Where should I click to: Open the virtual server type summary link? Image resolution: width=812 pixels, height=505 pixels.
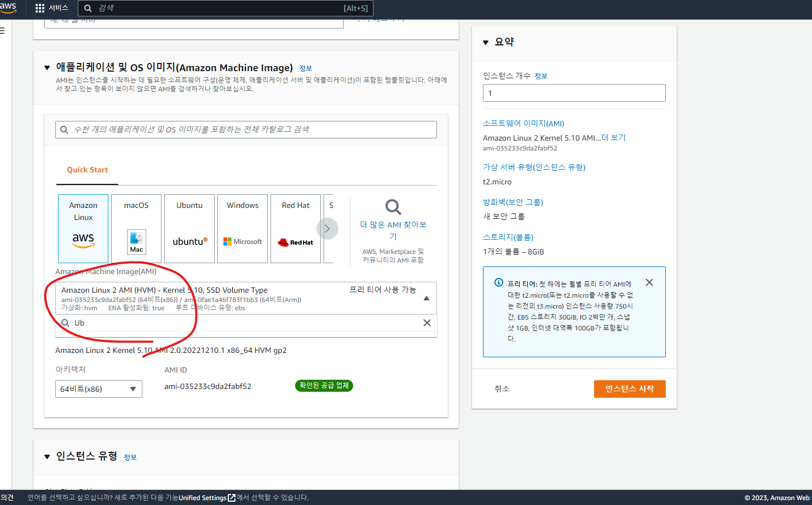pos(534,167)
